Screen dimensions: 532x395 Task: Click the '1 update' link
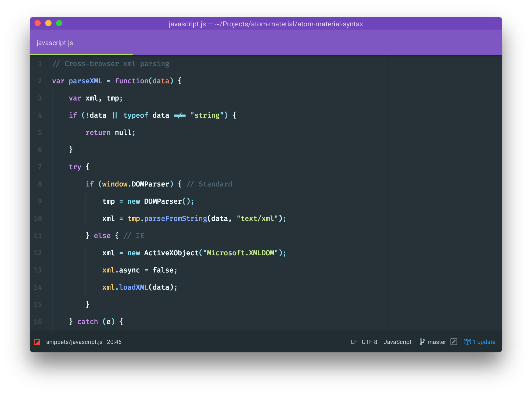coord(484,342)
